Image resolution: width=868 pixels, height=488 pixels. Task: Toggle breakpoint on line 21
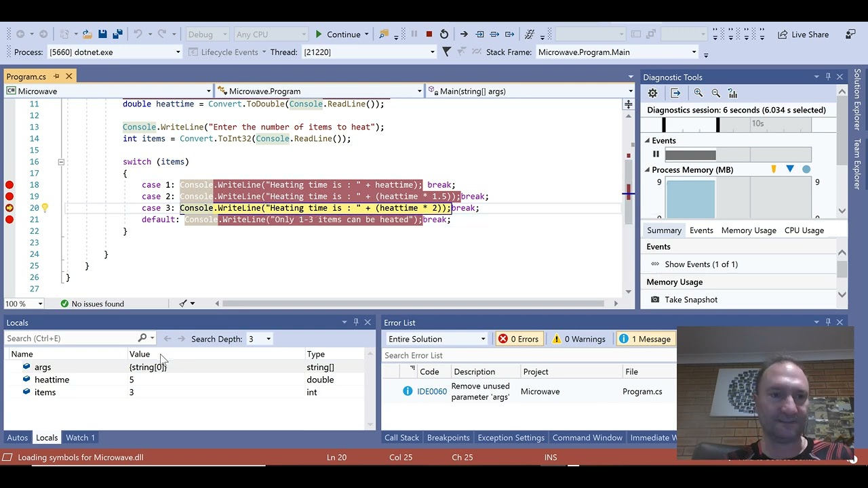coord(9,220)
